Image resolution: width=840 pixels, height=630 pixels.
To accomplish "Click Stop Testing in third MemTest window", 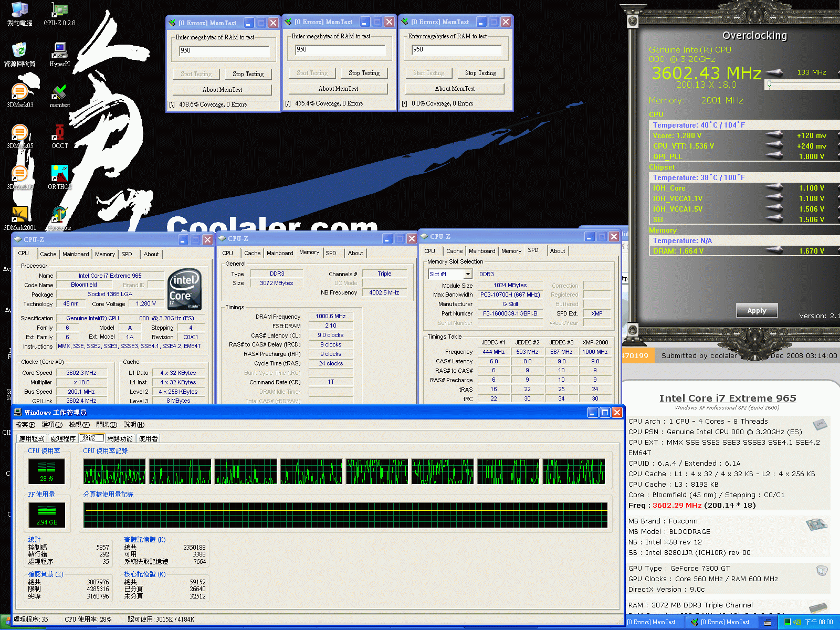I will coord(480,73).
